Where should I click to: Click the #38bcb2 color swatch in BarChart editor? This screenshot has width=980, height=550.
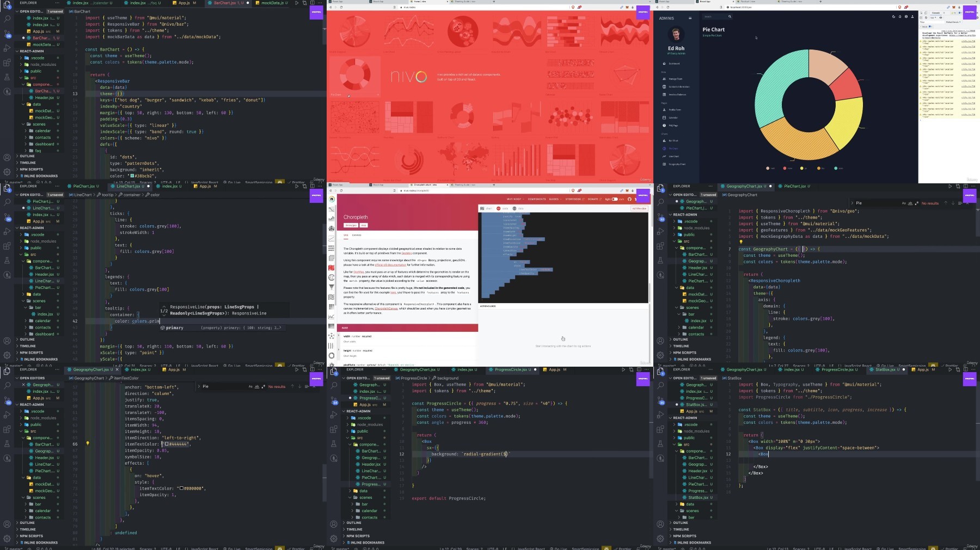(x=131, y=176)
